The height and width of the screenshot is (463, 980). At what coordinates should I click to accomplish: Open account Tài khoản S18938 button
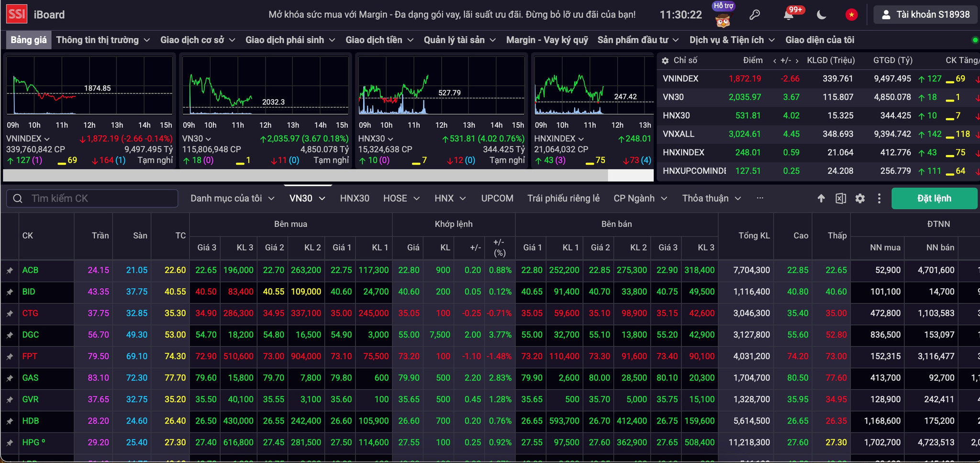925,15
